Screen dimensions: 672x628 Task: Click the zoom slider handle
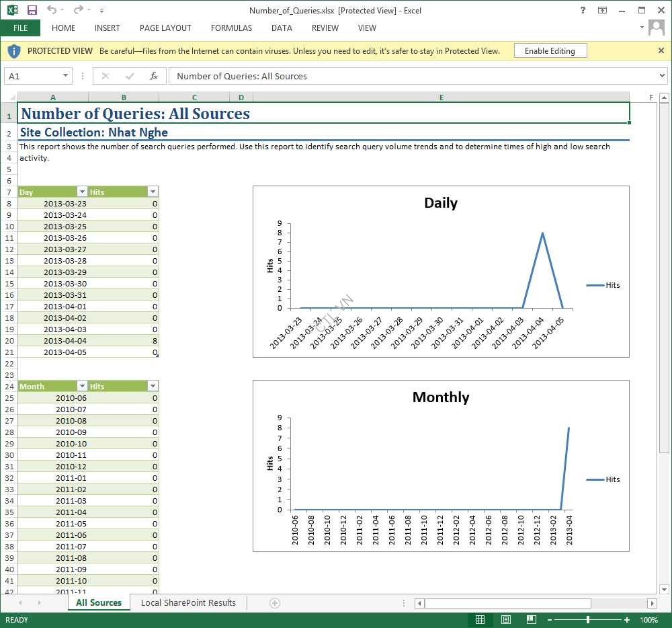click(x=588, y=619)
